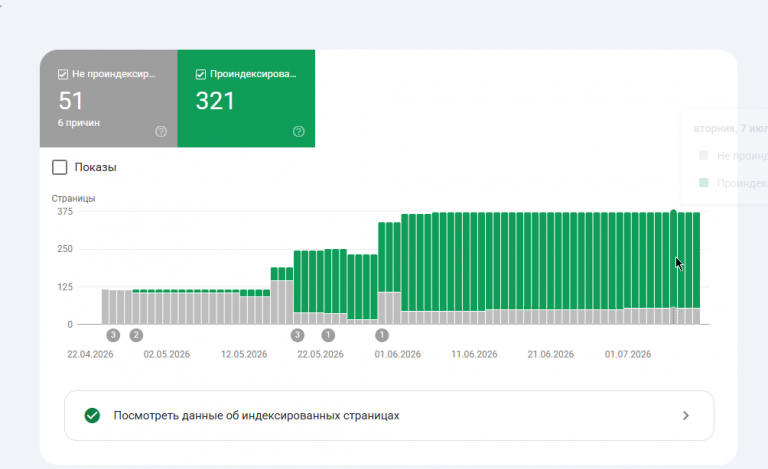Open the annotation marker 3 near 22.05.2026
Viewport: 768px width, 469px height.
297,335
